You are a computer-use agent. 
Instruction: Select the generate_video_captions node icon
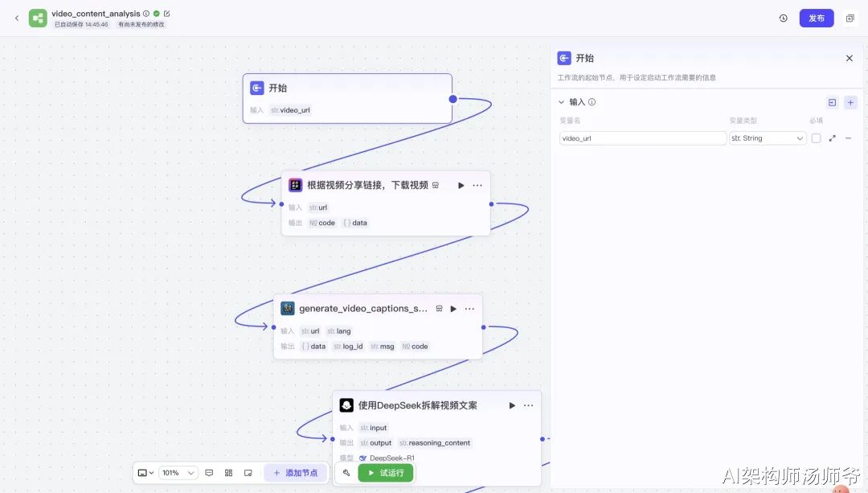click(287, 309)
